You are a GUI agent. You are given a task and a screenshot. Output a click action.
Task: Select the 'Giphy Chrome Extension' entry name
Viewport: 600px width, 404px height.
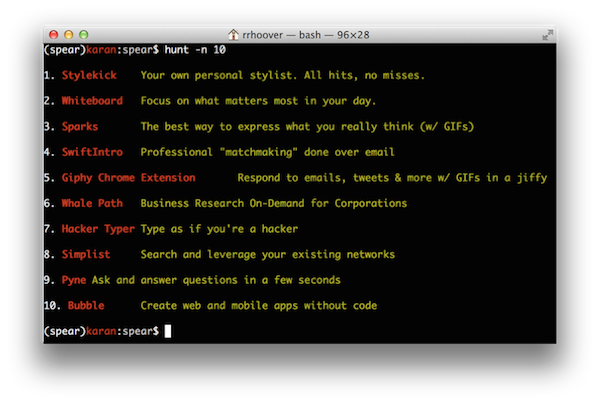(x=129, y=178)
